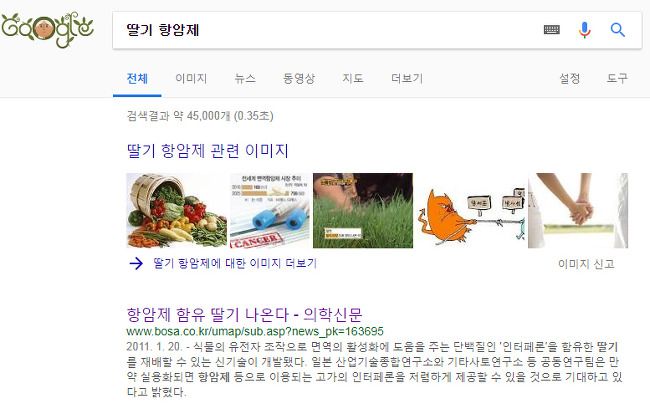This screenshot has height=419, width=650.
Task: Click the magnifying glass search button
Action: tap(617, 30)
